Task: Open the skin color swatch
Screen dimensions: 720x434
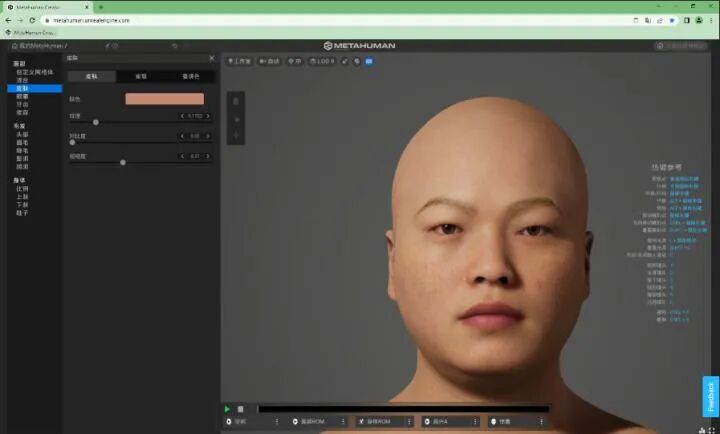Action: coord(164,99)
